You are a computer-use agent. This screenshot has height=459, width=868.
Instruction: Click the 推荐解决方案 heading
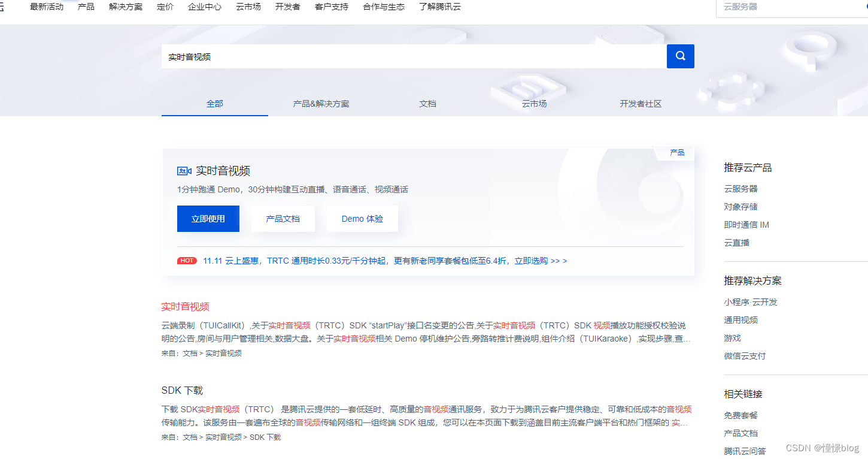pos(752,280)
